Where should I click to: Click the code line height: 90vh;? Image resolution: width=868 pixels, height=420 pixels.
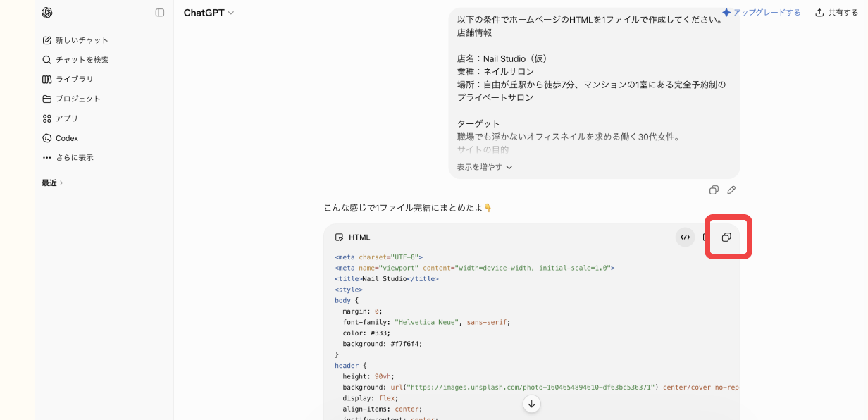click(368, 376)
